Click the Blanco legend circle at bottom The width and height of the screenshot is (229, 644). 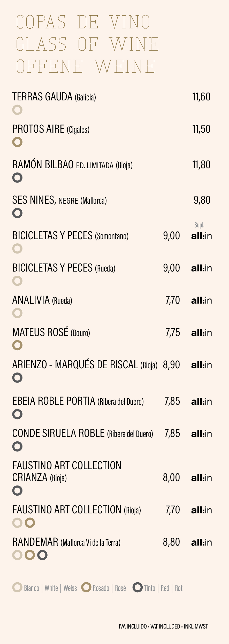click(x=17, y=587)
